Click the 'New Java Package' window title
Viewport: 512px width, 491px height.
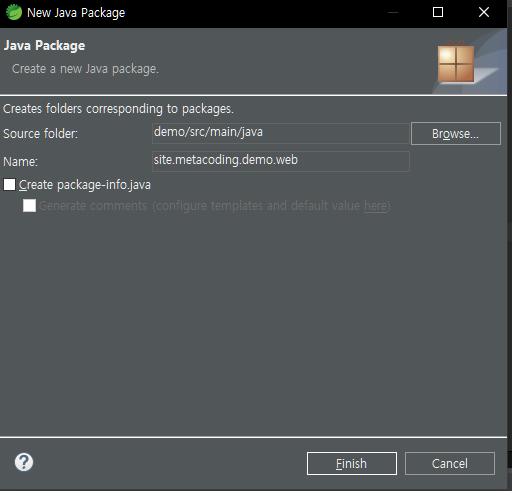[x=76, y=13]
